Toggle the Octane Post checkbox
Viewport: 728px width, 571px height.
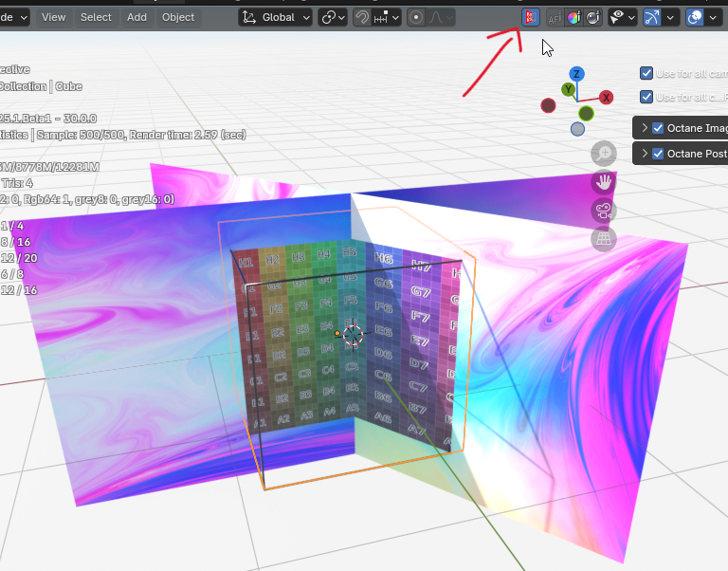click(658, 154)
